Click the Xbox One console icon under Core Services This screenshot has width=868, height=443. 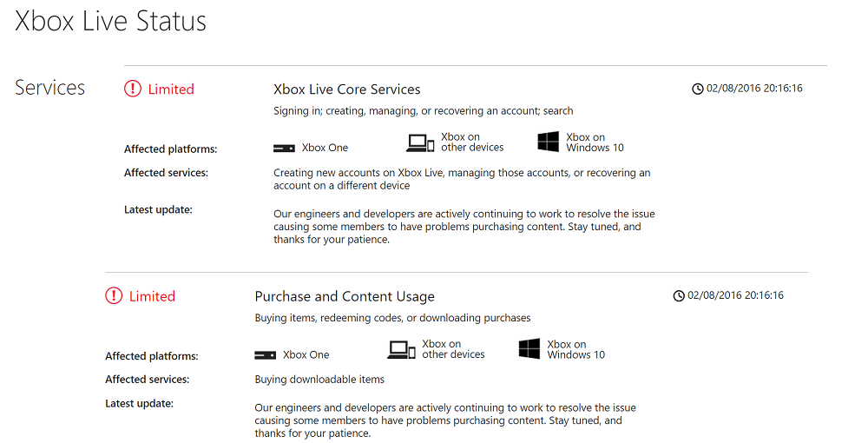(x=284, y=149)
